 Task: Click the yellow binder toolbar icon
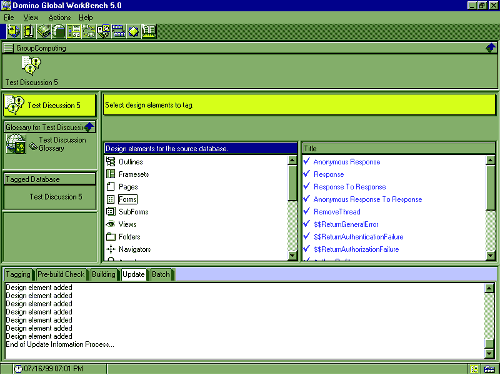tap(28, 31)
